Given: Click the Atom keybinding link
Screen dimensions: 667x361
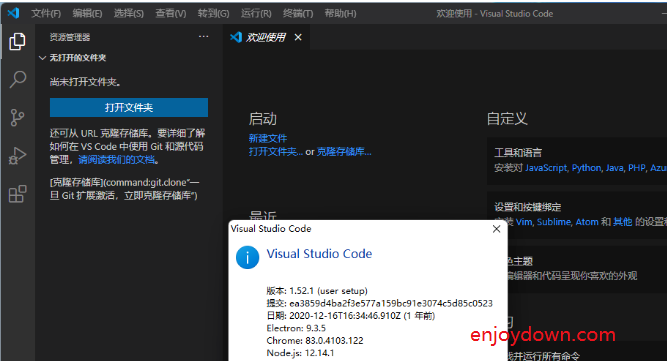Looking at the screenshot, I should [x=587, y=222].
